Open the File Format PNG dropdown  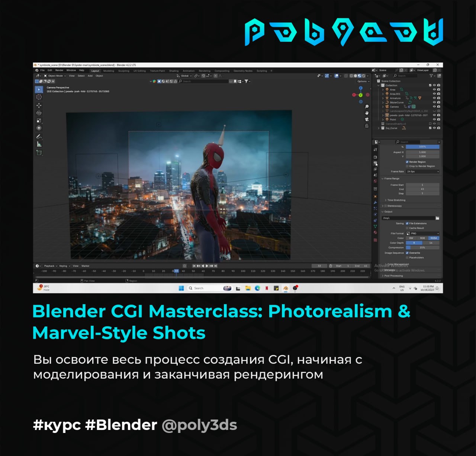422,233
